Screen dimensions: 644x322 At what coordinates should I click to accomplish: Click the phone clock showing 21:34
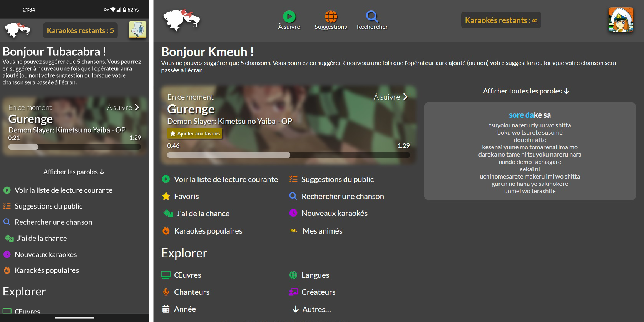point(29,10)
